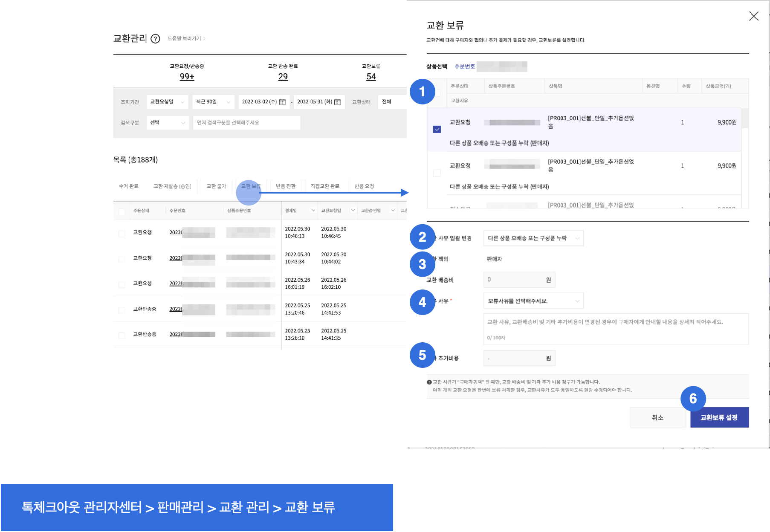Toggle the select-all checkbox in order list header

[122, 211]
